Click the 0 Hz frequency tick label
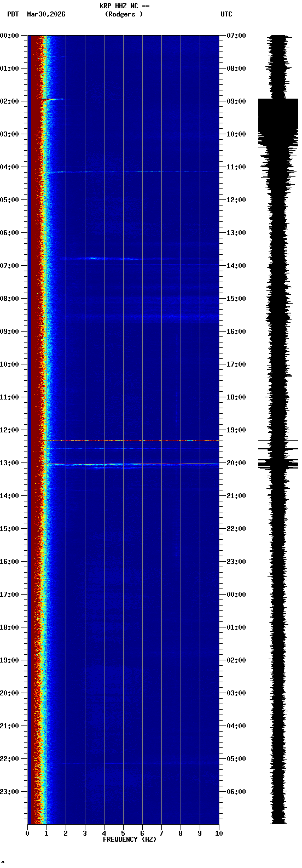This screenshot has height=868, width=302. click(x=27, y=833)
